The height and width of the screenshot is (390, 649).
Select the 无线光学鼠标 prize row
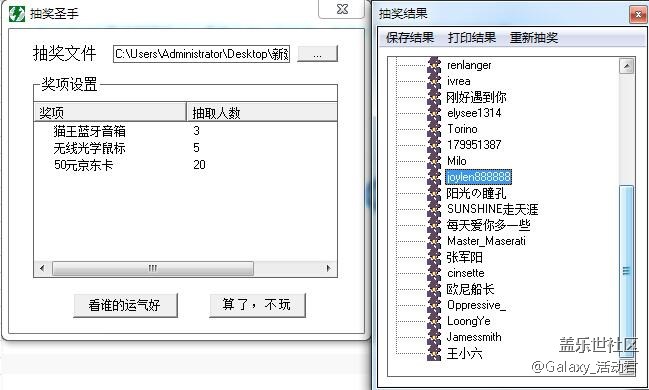(x=89, y=148)
